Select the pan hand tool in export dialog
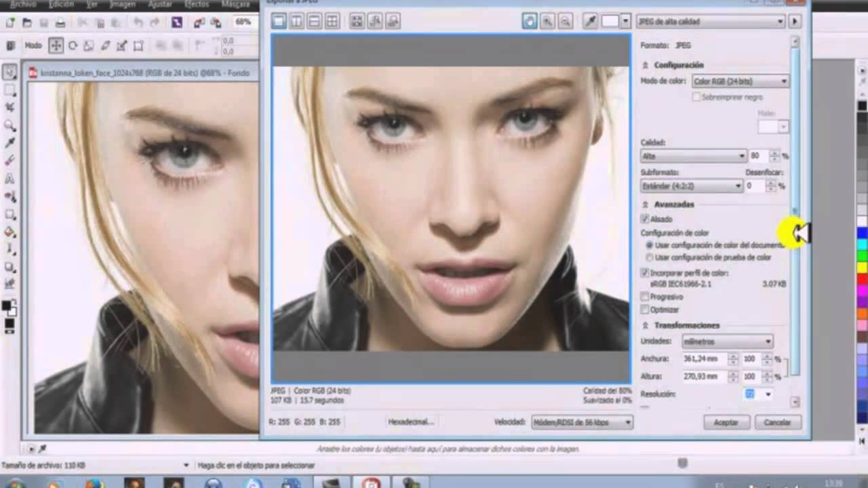Screen dimensions: 868x488 530,22
